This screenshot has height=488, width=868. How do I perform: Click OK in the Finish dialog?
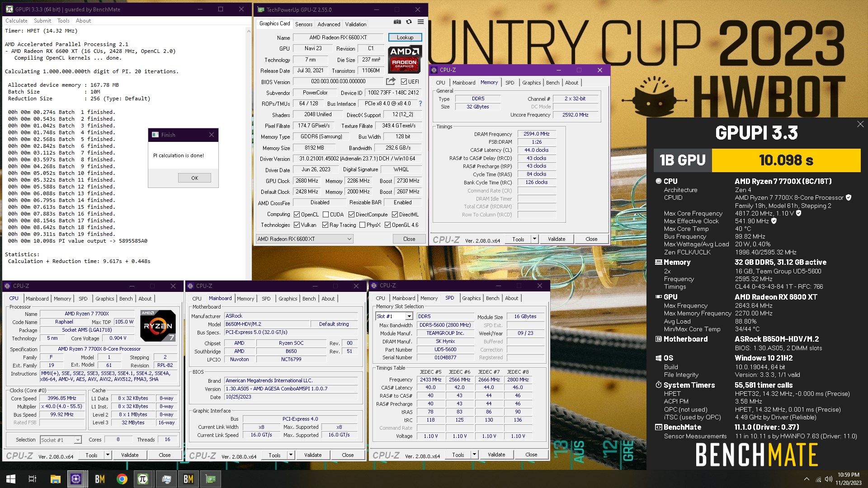(194, 178)
